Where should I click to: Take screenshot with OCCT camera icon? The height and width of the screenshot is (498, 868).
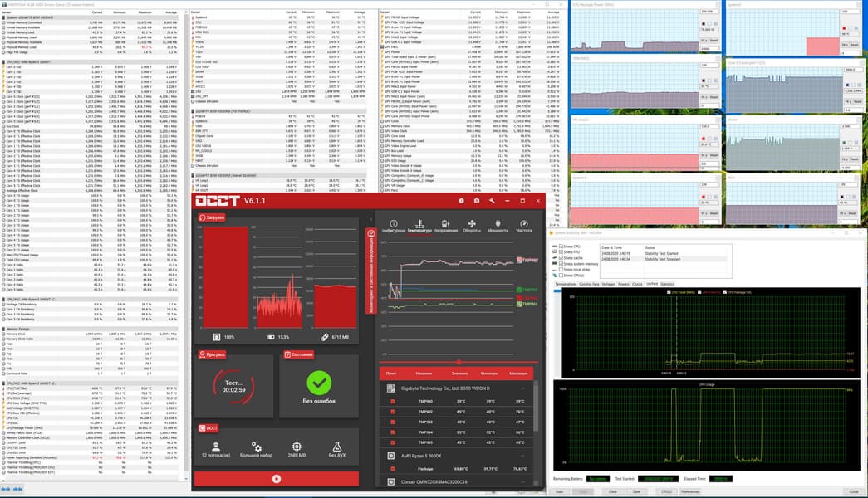pyautogui.click(x=477, y=201)
